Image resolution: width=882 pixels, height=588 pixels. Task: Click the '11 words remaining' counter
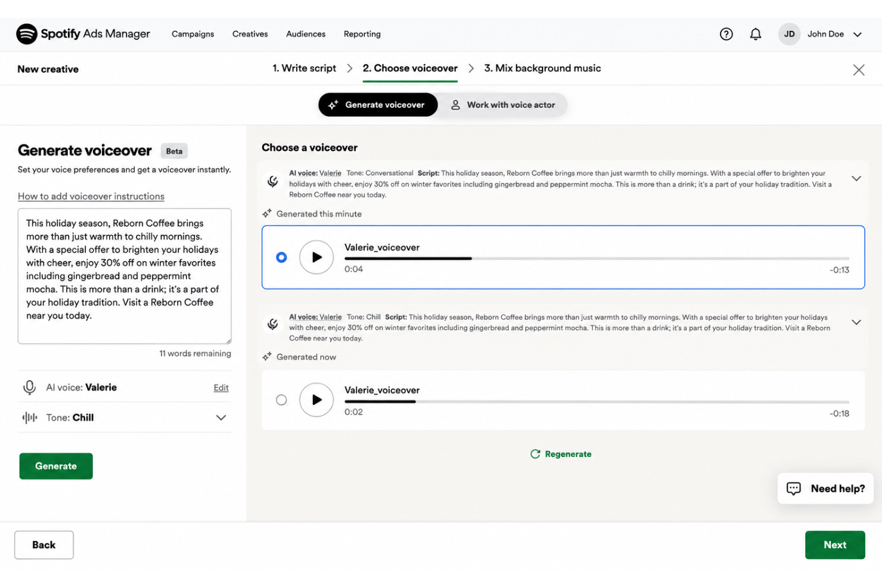(195, 353)
